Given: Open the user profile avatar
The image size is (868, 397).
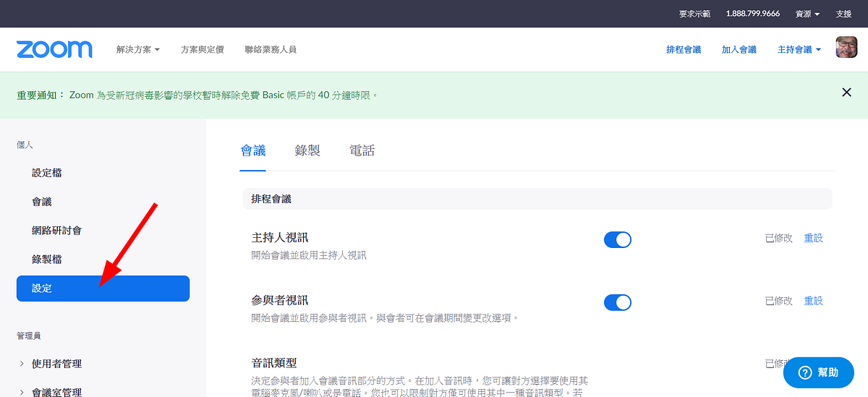Looking at the screenshot, I should click(846, 48).
